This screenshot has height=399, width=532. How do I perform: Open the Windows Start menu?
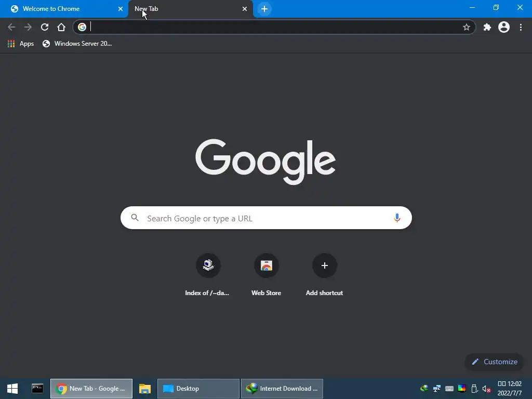tap(12, 389)
